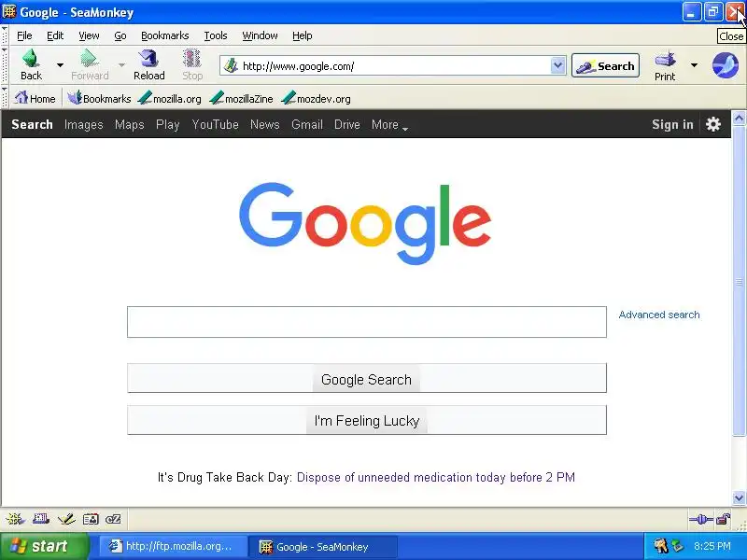The image size is (747, 560).
Task: Open the Back history dropdown arrow
Action: click(60, 64)
